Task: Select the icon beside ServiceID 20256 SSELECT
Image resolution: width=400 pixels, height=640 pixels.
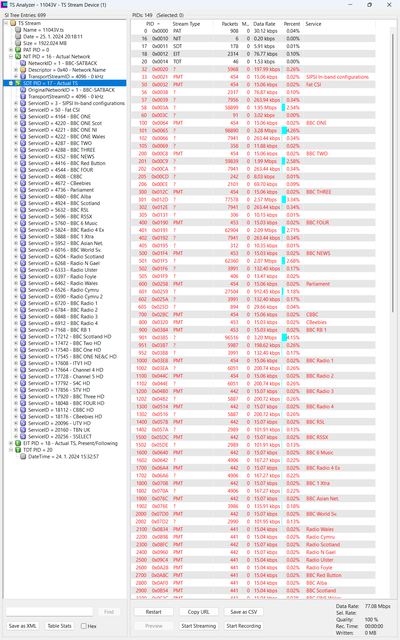Action: (23, 436)
